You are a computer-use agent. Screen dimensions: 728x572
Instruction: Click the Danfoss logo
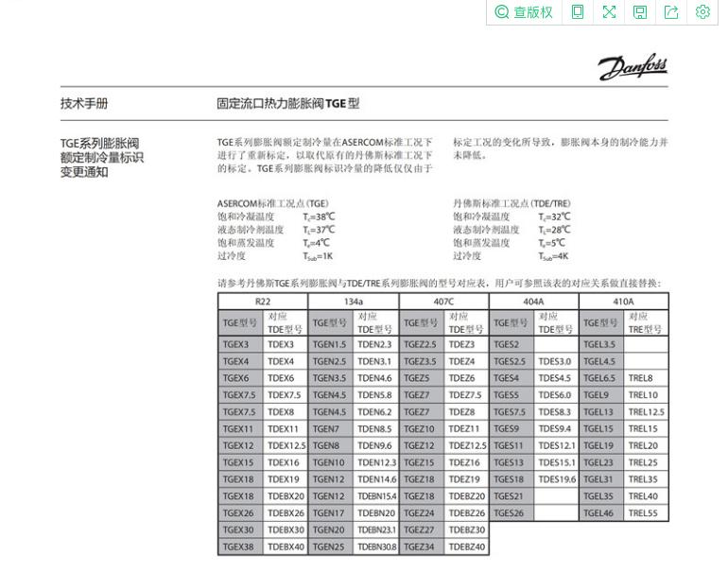[633, 67]
